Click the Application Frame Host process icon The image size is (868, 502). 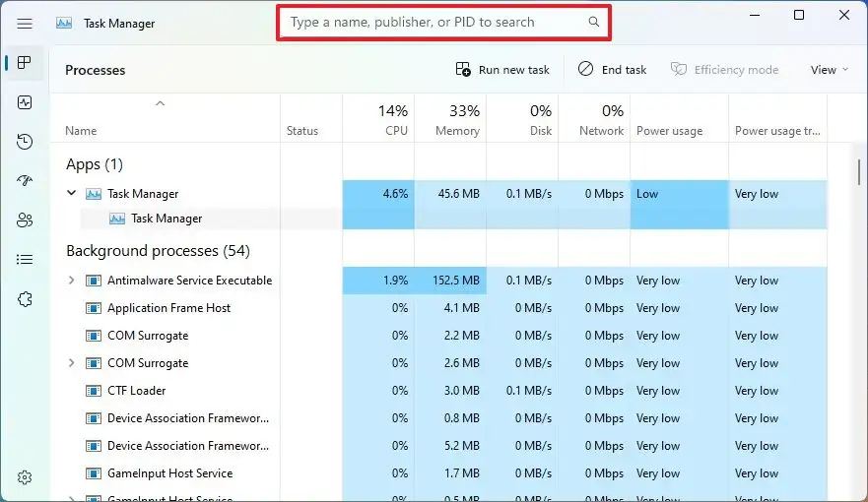(x=94, y=308)
